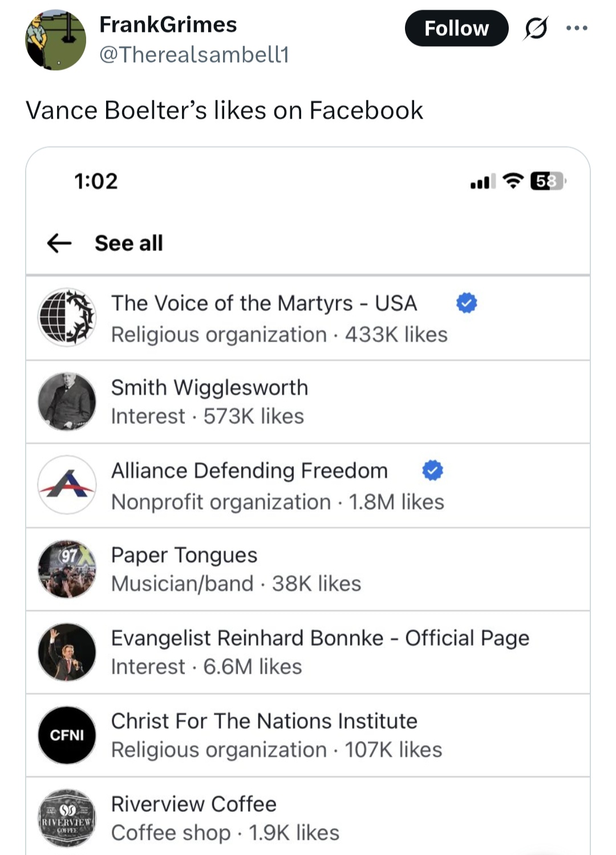Open the CFNI black circle logo
The image size is (616, 855).
pos(67,735)
